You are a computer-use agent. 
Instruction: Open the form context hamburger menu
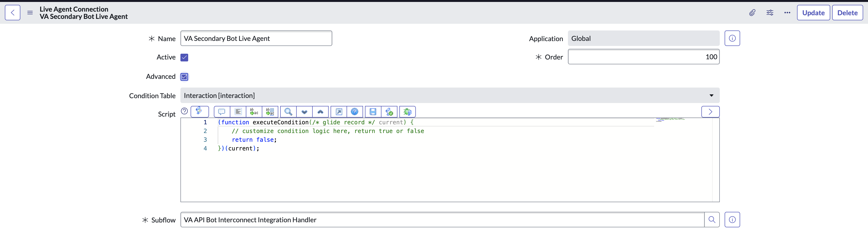[30, 13]
